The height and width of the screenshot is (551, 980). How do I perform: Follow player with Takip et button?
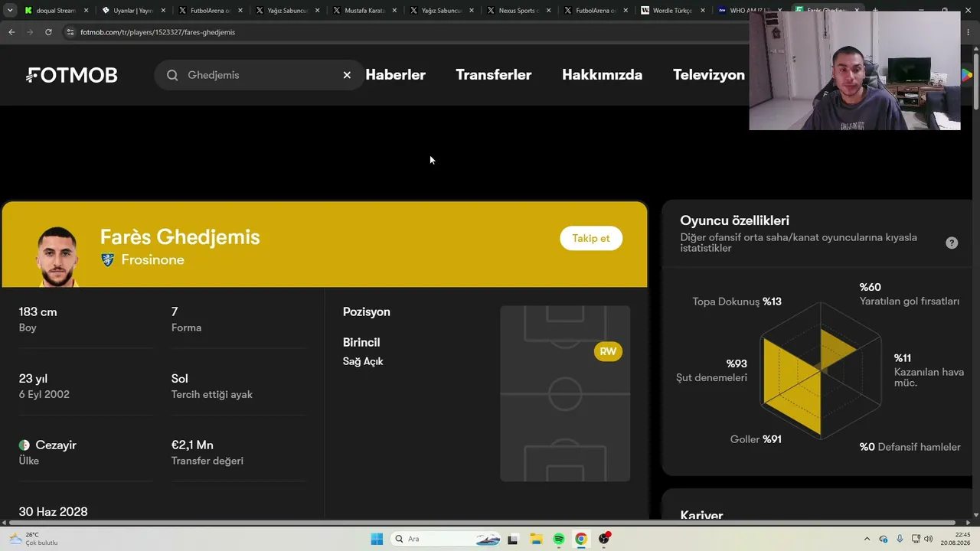pyautogui.click(x=591, y=238)
